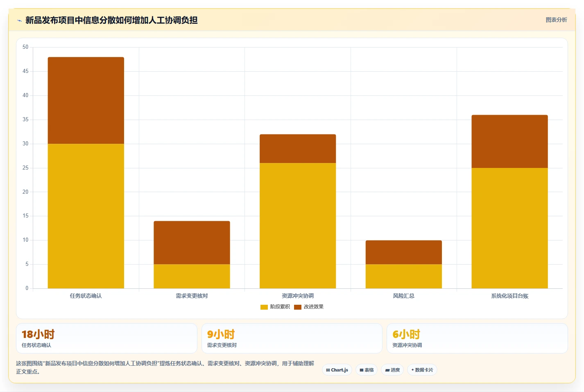The height and width of the screenshot is (392, 584).
Task: Click the 风险汇总 x-axis label
Action: pyautogui.click(x=404, y=296)
